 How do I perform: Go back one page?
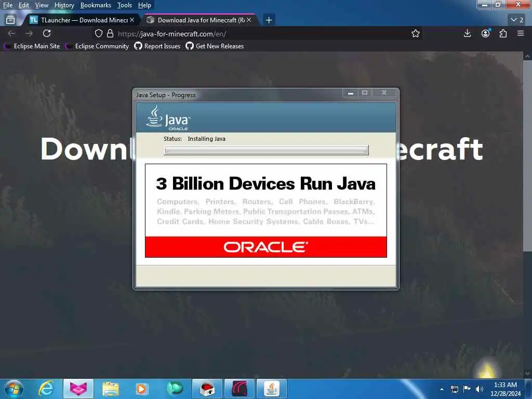click(x=11, y=33)
